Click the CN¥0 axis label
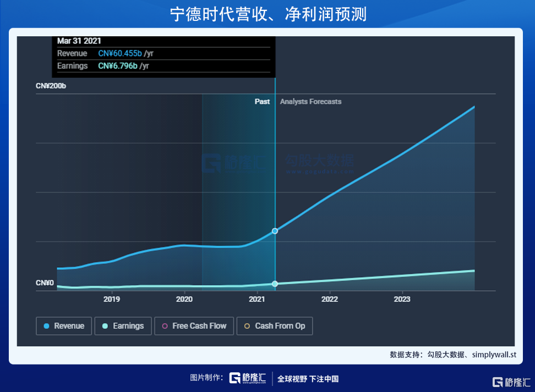The width and height of the screenshot is (535, 392). (45, 283)
